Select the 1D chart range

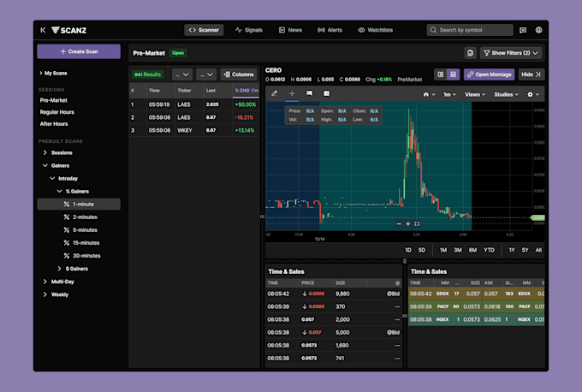[x=408, y=250]
